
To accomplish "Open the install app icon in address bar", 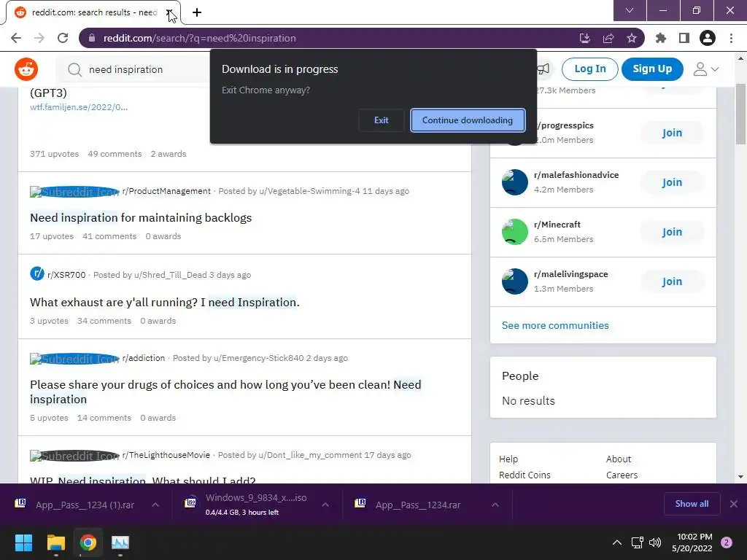I will click(584, 38).
